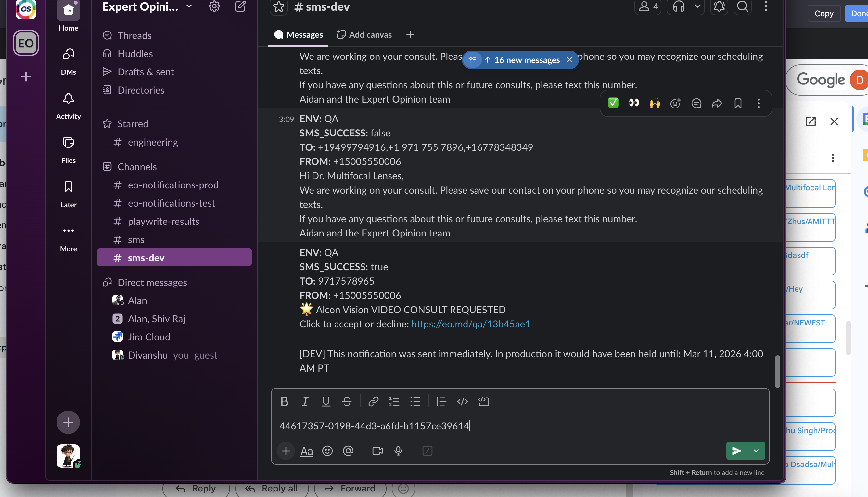This screenshot has height=497, width=868.
Task: Click the Bold formatting icon
Action: [284, 401]
